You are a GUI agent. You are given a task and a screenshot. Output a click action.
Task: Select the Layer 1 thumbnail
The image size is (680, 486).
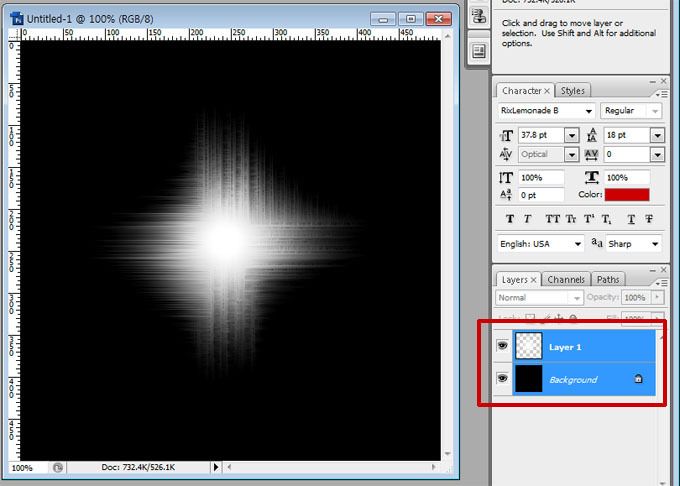coord(528,346)
